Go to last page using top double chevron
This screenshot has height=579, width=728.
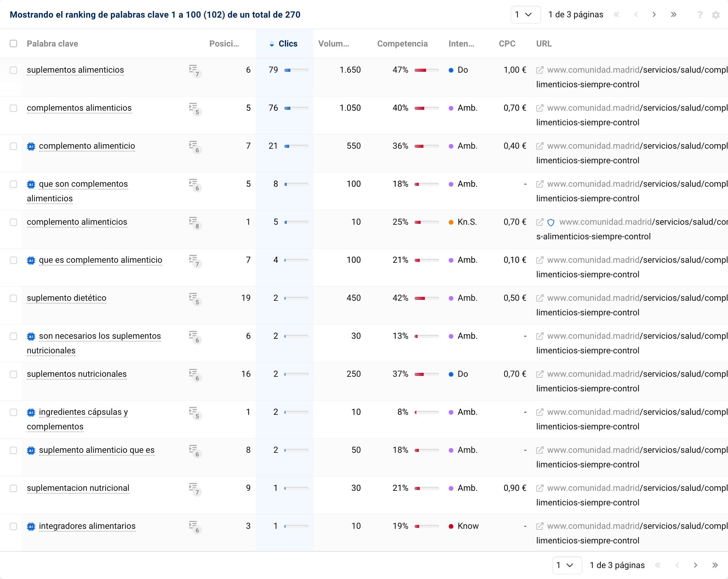[x=673, y=15]
